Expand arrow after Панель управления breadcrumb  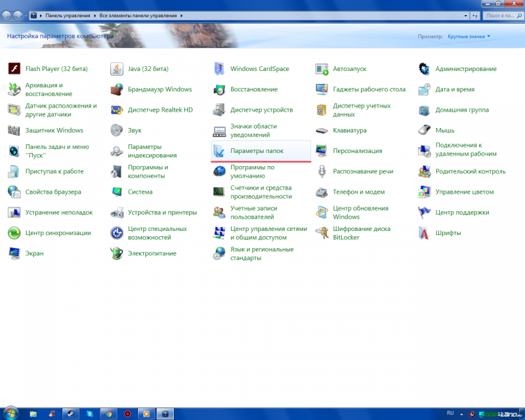coord(94,15)
